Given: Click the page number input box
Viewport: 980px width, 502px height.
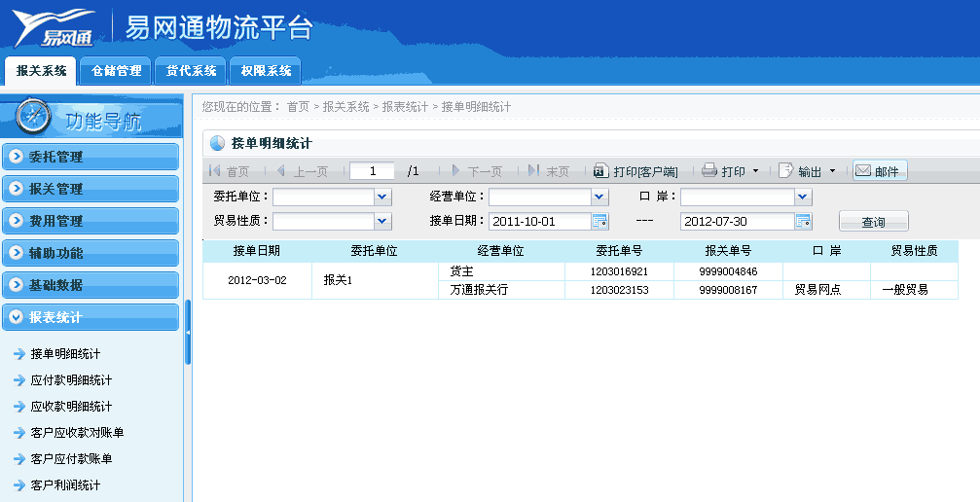Looking at the screenshot, I should point(373,170).
